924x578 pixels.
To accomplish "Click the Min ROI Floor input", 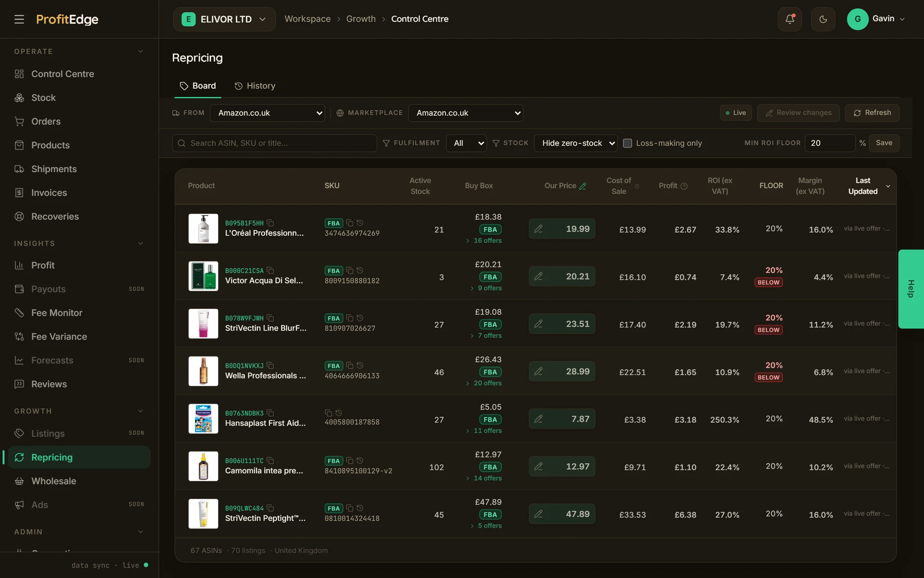I will [830, 143].
